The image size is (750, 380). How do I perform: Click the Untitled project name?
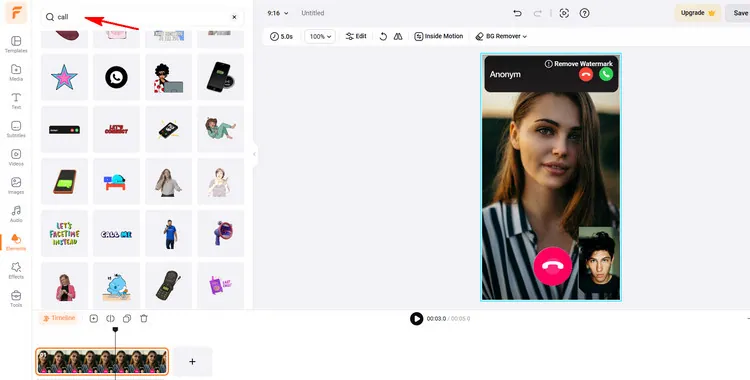(x=313, y=13)
